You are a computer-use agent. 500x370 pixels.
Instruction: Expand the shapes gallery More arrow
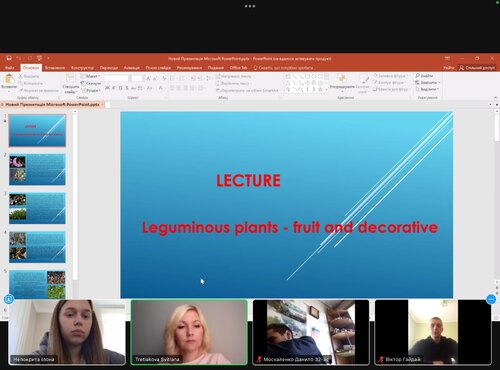point(326,90)
